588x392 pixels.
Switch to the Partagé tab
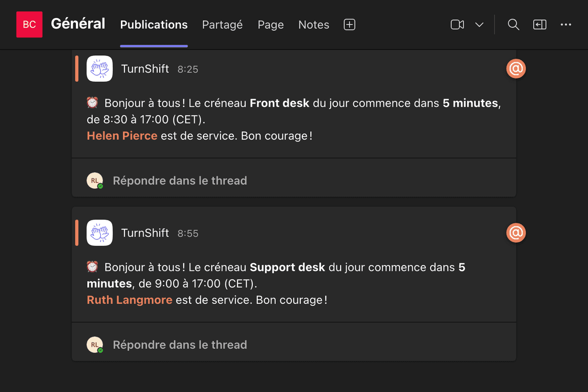pyautogui.click(x=222, y=24)
